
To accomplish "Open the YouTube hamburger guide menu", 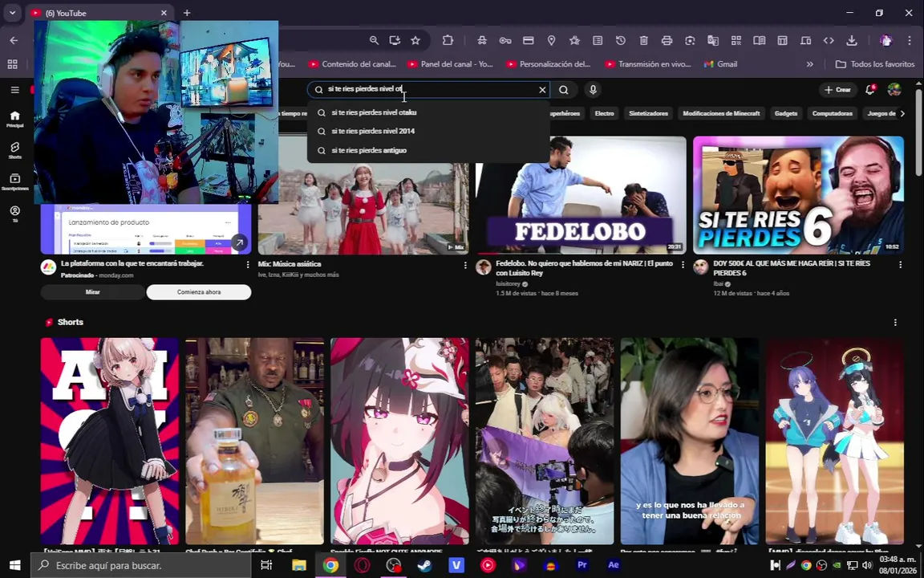I will coord(14,90).
